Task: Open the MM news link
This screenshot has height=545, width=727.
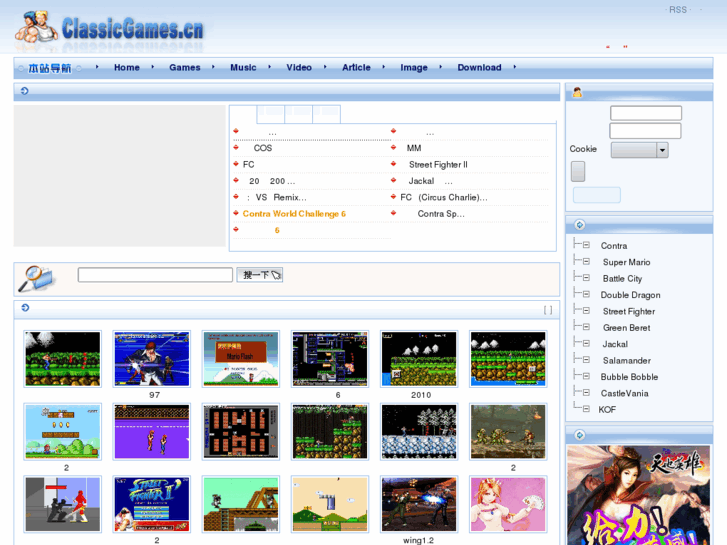Action: [x=414, y=148]
